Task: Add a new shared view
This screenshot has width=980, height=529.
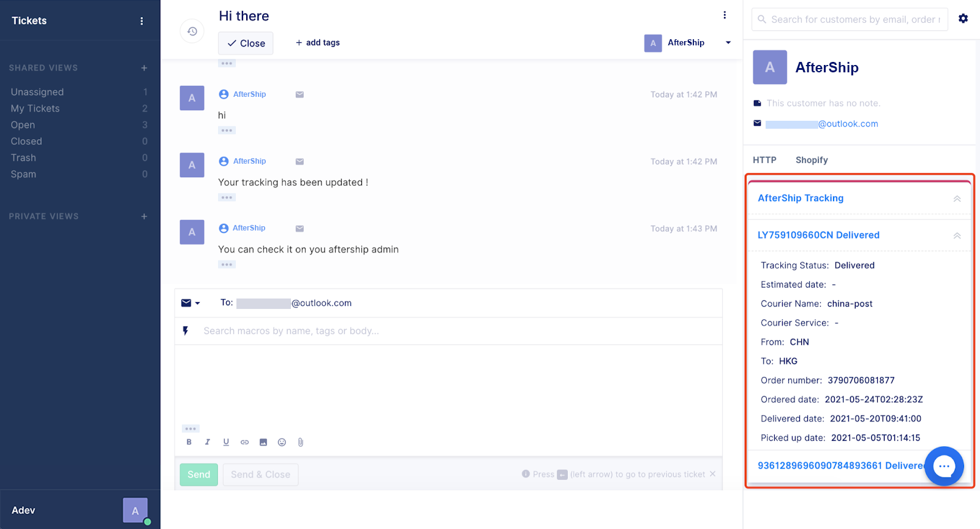Action: point(144,68)
